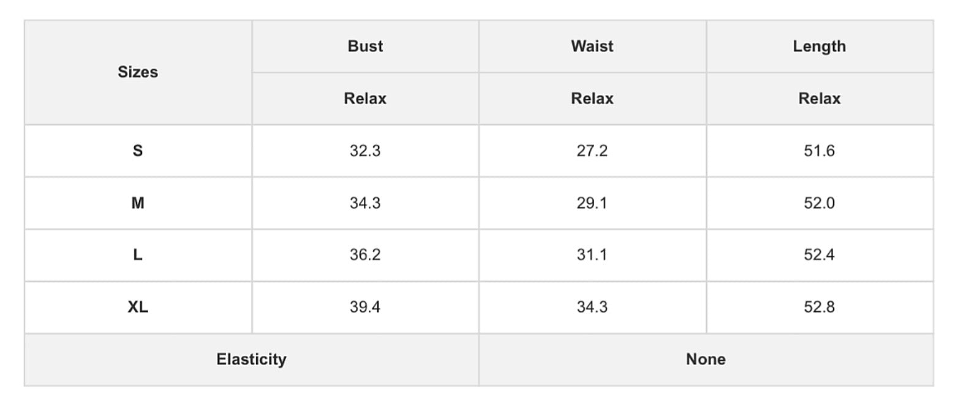The width and height of the screenshot is (980, 408).
Task: Select the M size row label
Action: coord(138,203)
